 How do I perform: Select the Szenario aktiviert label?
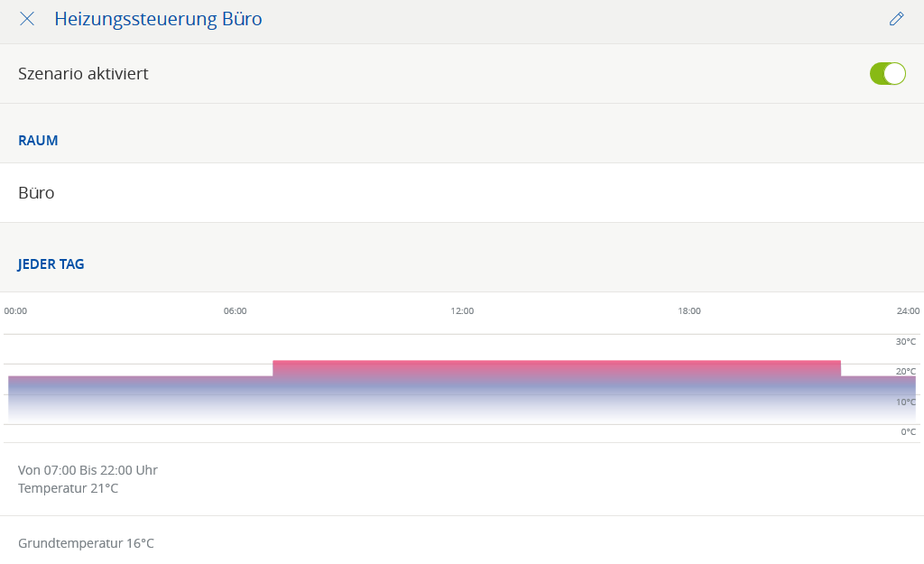tap(83, 74)
